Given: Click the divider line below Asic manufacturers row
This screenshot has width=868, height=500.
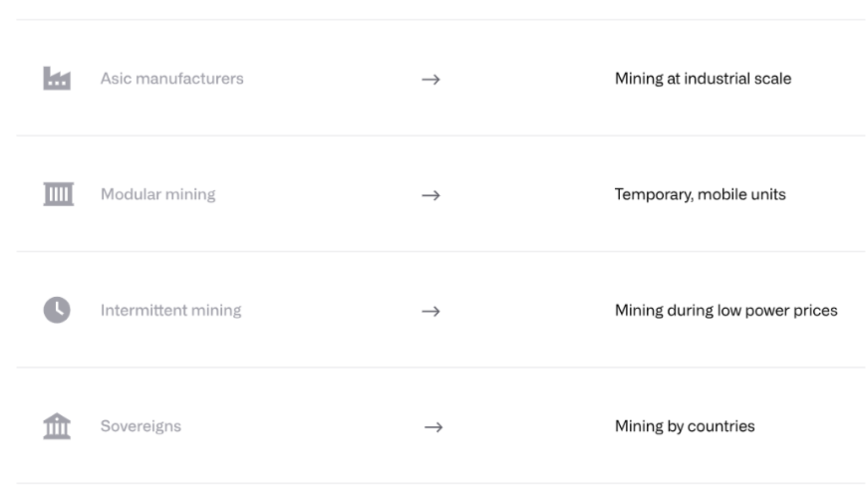Looking at the screenshot, I should point(440,135).
